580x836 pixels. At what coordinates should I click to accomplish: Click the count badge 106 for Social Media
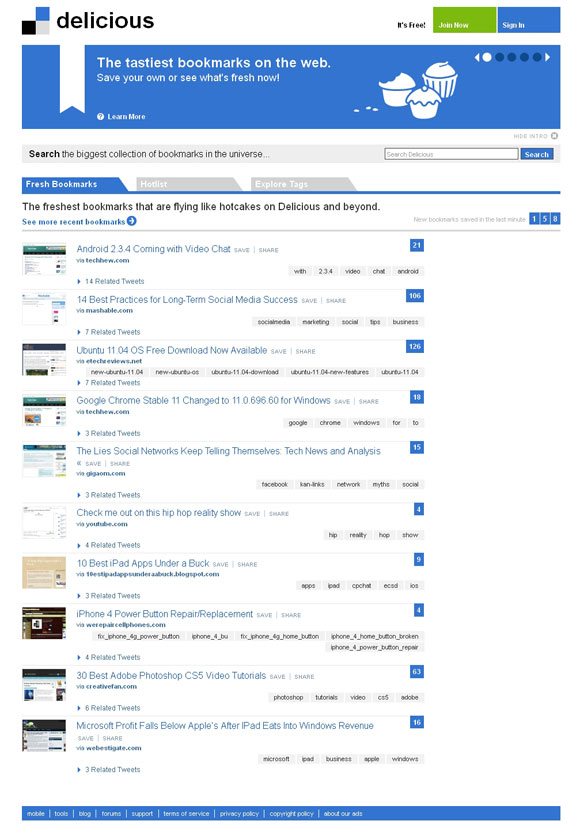click(415, 295)
